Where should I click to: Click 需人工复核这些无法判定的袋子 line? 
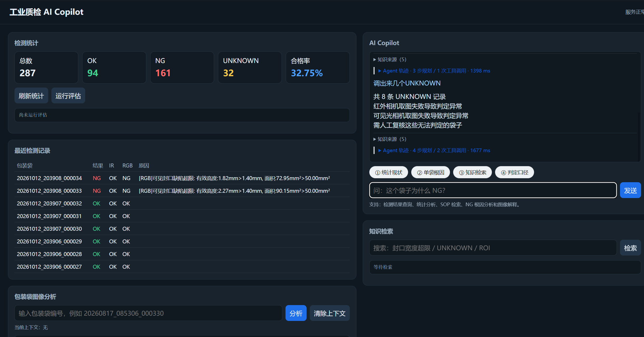click(x=418, y=125)
